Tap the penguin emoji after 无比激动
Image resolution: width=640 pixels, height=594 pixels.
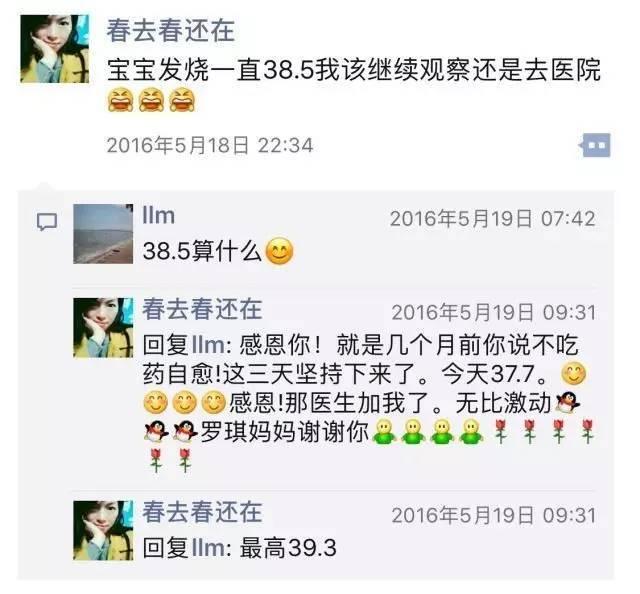coord(567,403)
